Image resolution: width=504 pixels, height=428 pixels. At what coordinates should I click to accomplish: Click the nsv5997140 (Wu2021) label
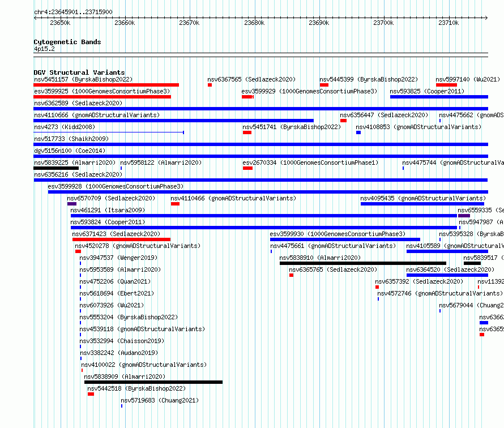[468, 79]
